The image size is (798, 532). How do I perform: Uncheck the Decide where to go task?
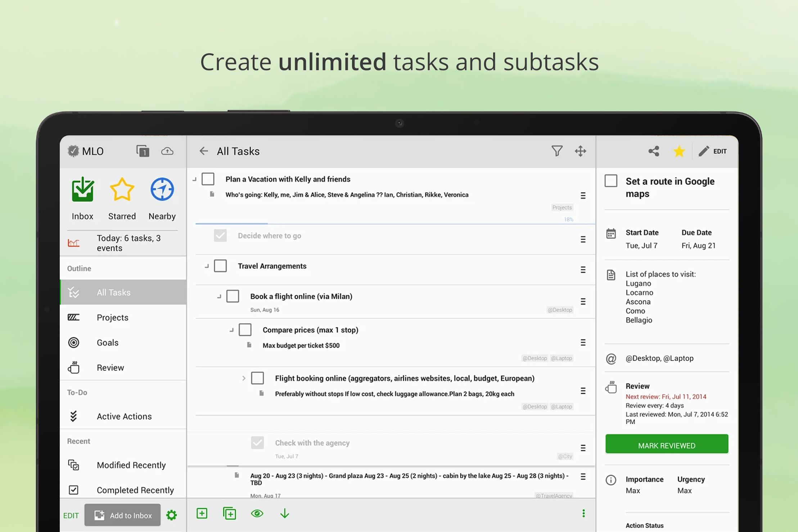point(220,236)
